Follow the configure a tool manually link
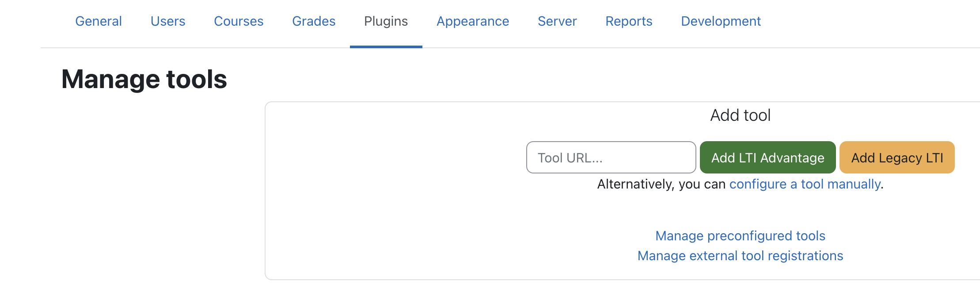This screenshot has height=285, width=980. coord(805,184)
